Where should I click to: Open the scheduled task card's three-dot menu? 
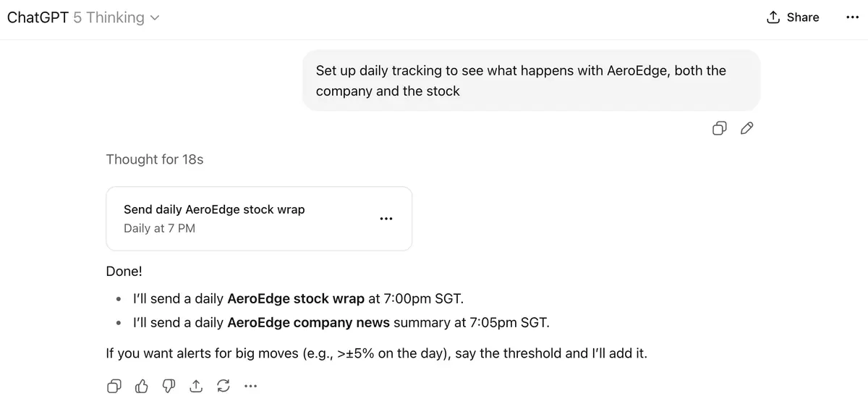click(386, 219)
